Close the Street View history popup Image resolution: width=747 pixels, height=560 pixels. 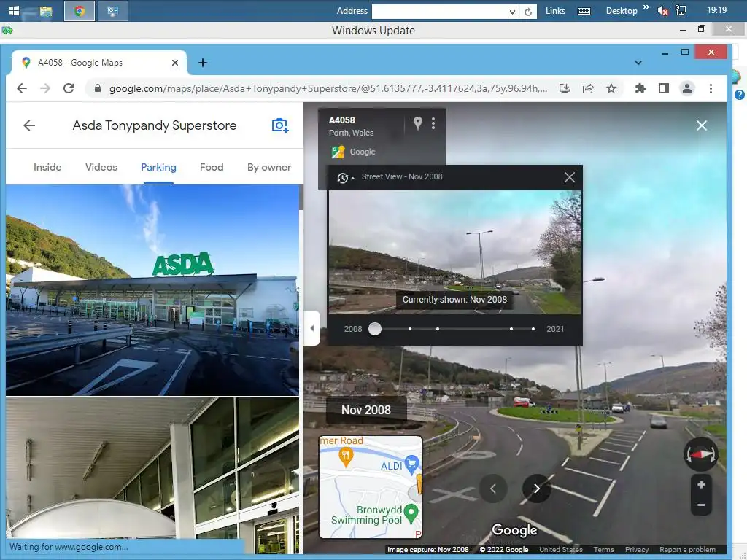(569, 177)
